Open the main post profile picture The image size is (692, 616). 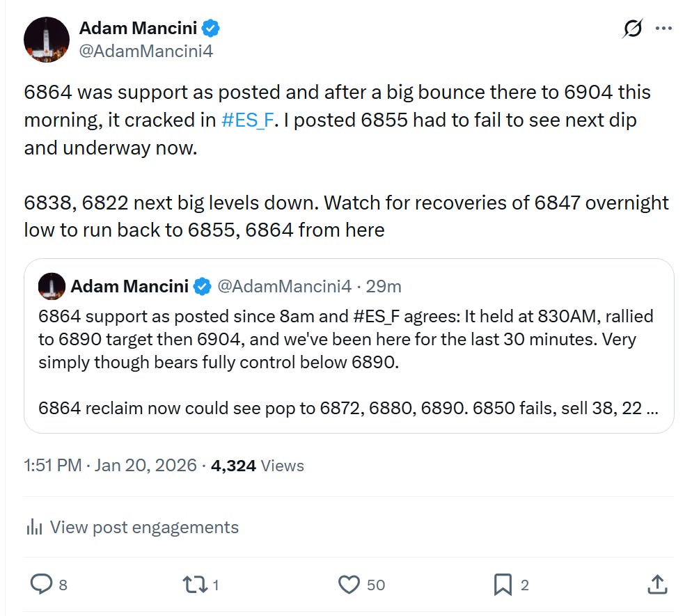pyautogui.click(x=46, y=39)
